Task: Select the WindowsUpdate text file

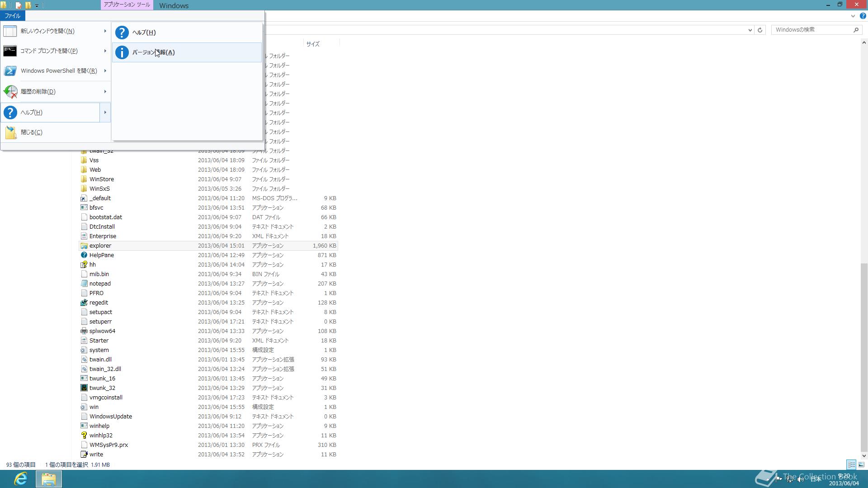Action: pos(208,417)
